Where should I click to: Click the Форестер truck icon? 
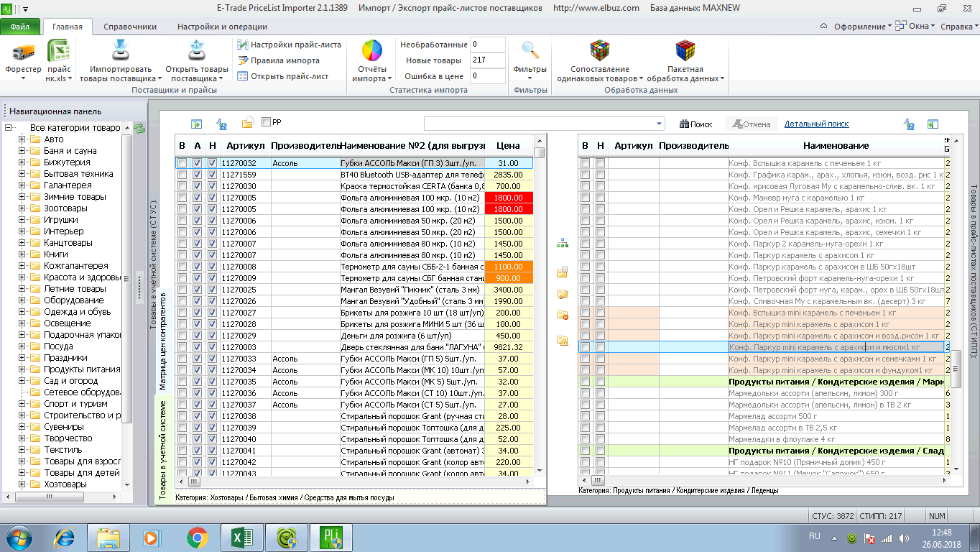(x=24, y=52)
